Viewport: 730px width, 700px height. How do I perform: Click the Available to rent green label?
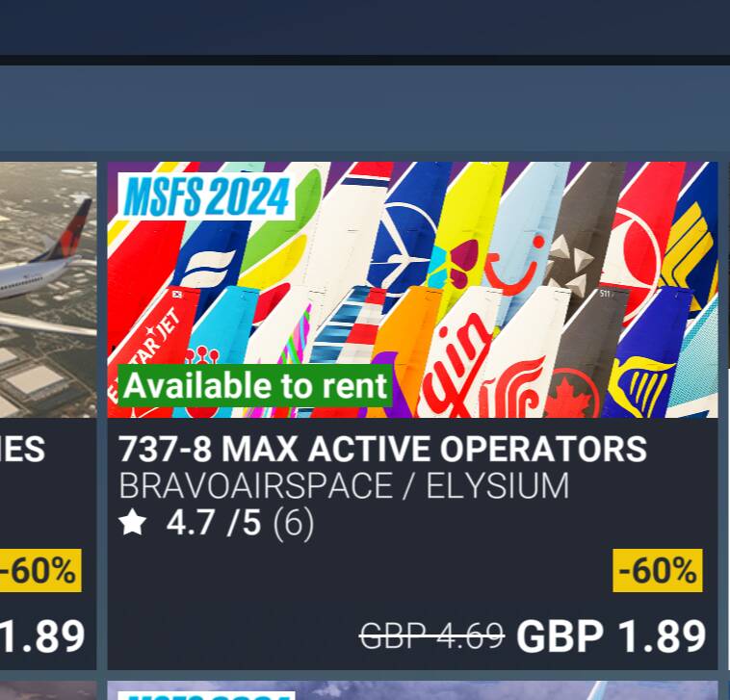point(255,385)
